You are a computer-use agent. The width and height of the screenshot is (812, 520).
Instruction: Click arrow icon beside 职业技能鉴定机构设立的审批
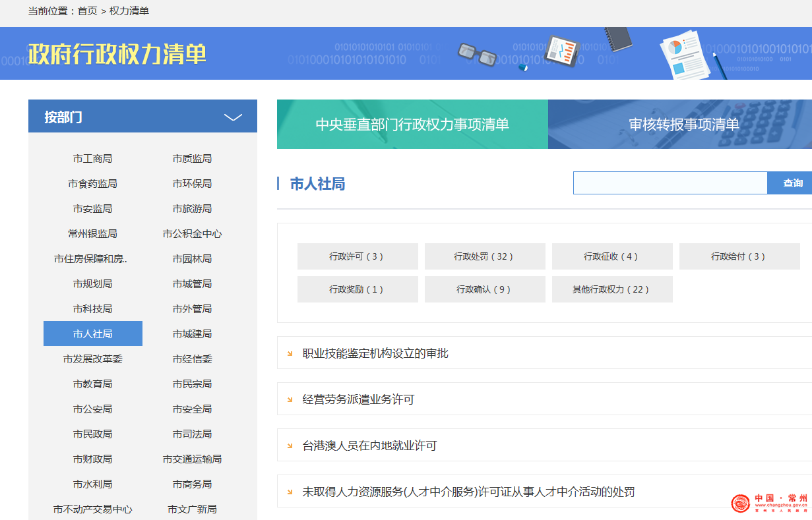point(290,354)
